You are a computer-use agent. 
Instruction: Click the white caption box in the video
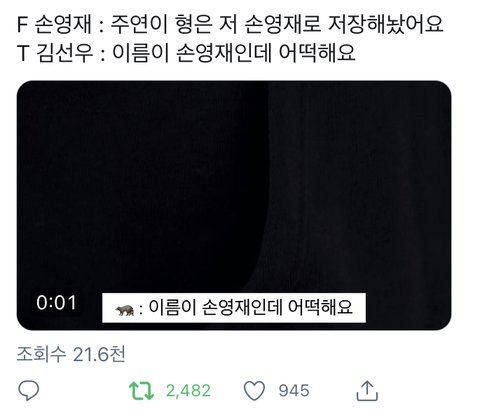tap(234, 308)
